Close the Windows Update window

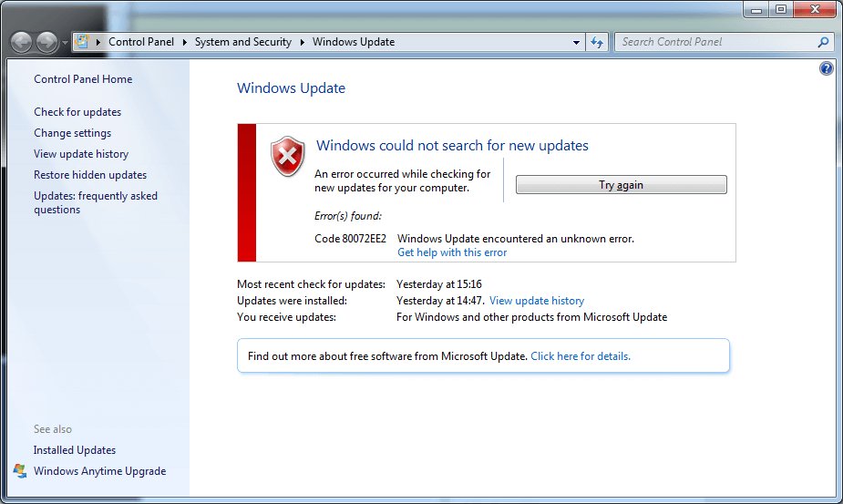(x=815, y=10)
